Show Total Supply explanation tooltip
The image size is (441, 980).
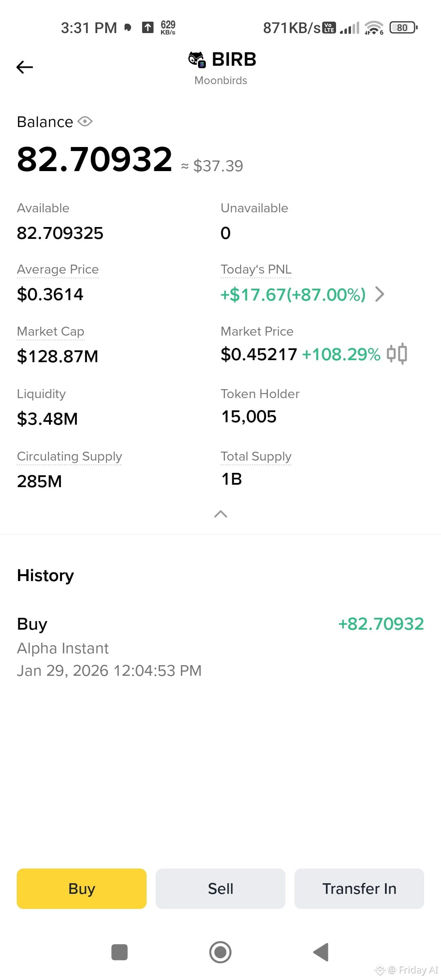point(256,456)
